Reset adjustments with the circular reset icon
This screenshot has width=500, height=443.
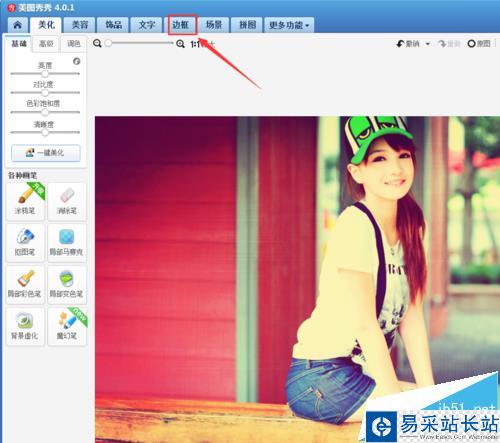(x=77, y=61)
